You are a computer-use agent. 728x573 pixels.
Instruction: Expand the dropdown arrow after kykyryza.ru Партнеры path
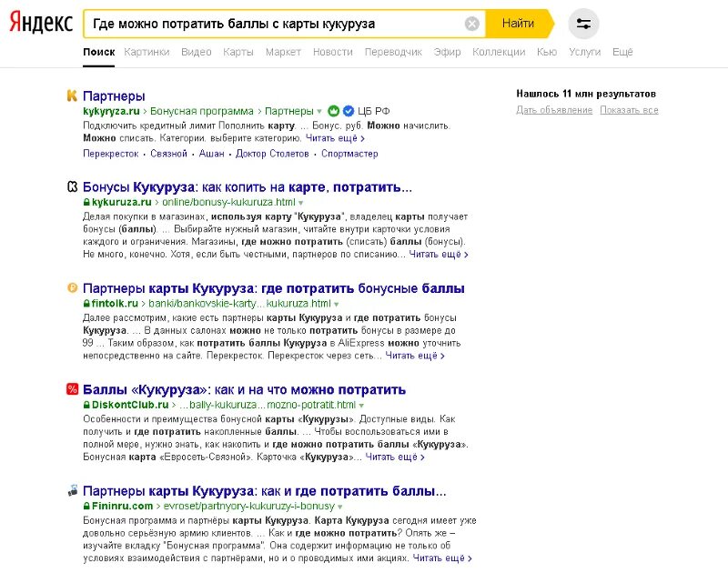[319, 111]
